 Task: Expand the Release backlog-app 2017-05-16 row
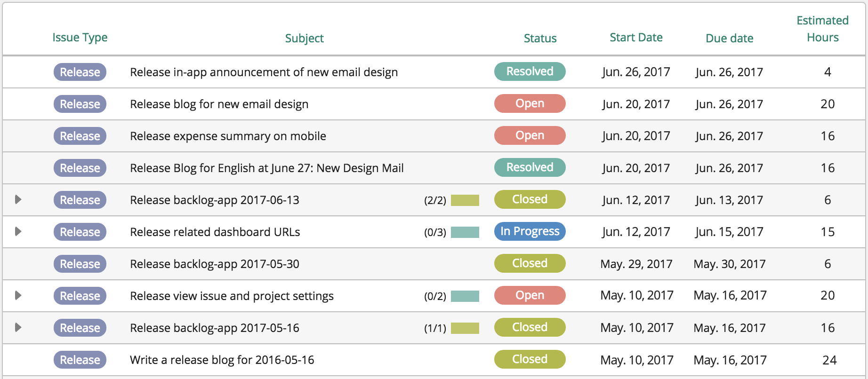point(18,327)
